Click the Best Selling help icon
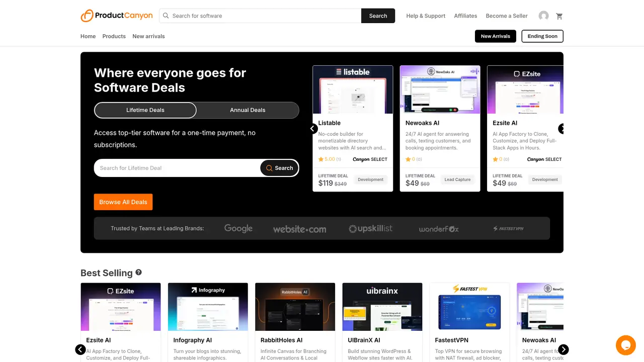The image size is (644, 362). 138,272
